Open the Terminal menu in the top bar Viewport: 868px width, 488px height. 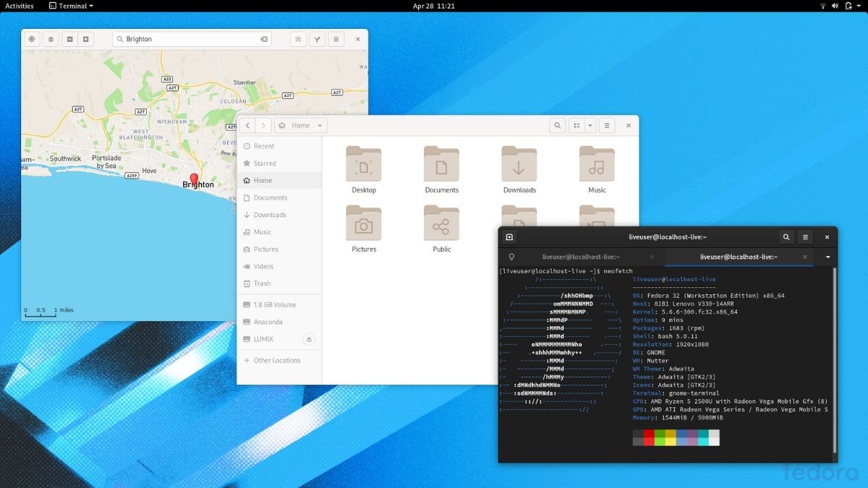(x=70, y=6)
